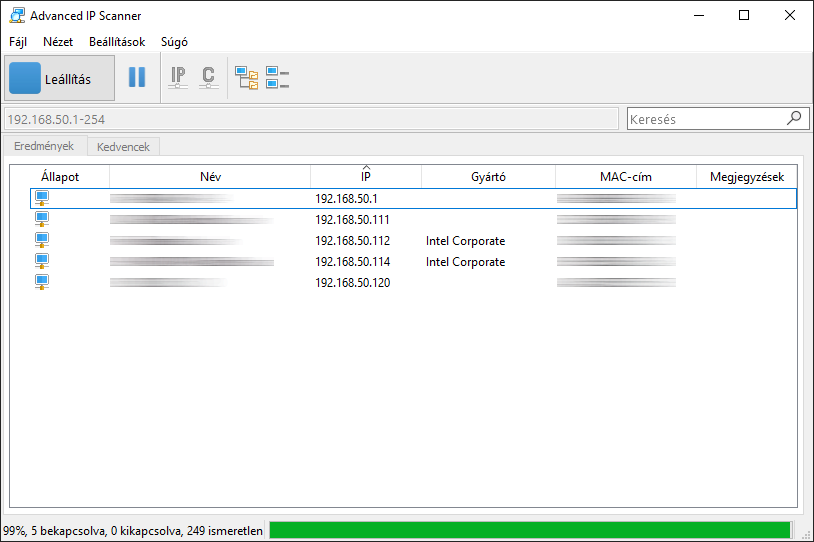This screenshot has width=814, height=542.
Task: Click the Advanced IP Scanner title icon
Action: click(17, 16)
